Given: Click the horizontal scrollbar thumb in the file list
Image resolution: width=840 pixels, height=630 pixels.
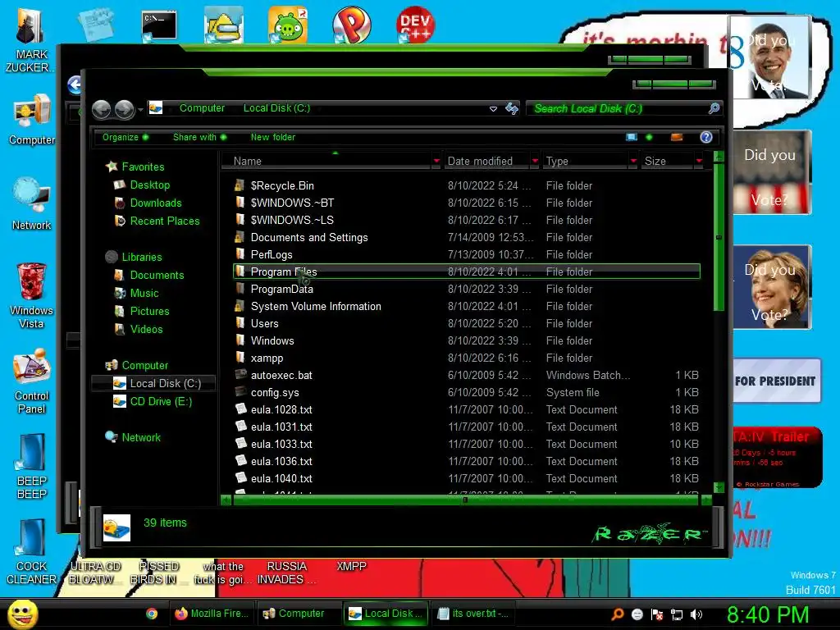Looking at the screenshot, I should [465, 500].
